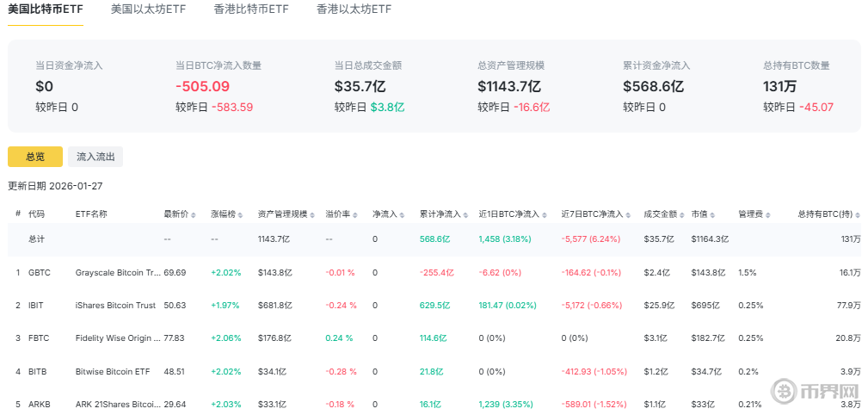Click 累计净流入 sort icon
This screenshot has height=415, width=868.
click(x=464, y=214)
